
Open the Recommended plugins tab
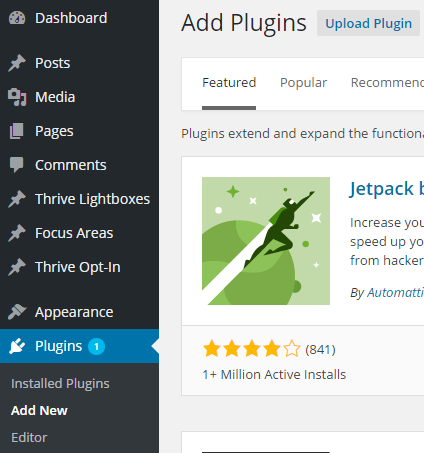(387, 83)
